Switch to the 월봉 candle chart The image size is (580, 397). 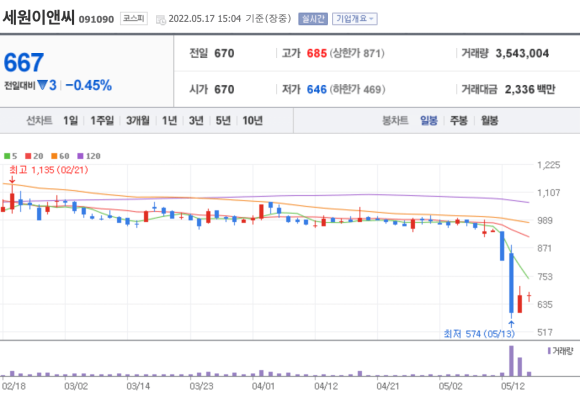click(489, 120)
